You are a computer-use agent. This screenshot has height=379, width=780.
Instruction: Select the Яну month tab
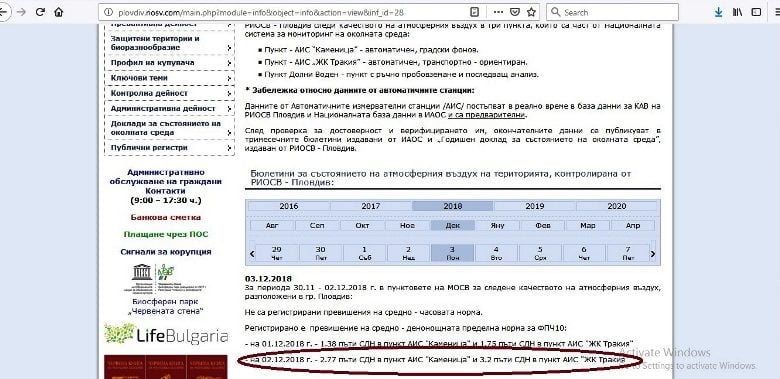(x=497, y=225)
